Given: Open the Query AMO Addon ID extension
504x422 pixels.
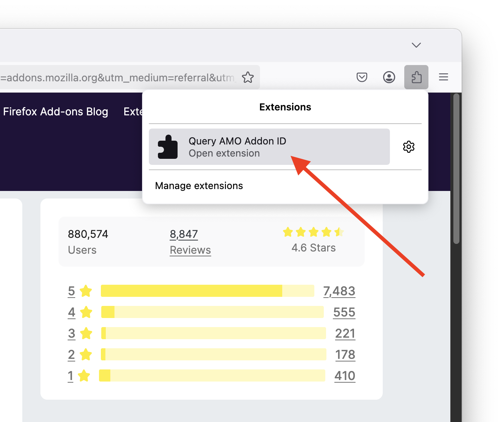Looking at the screenshot, I should tap(269, 147).
